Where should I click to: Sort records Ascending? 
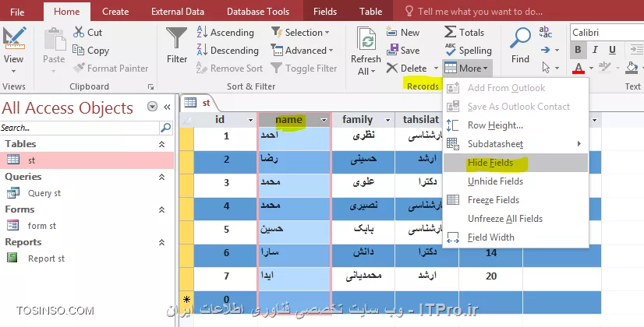pyautogui.click(x=225, y=33)
